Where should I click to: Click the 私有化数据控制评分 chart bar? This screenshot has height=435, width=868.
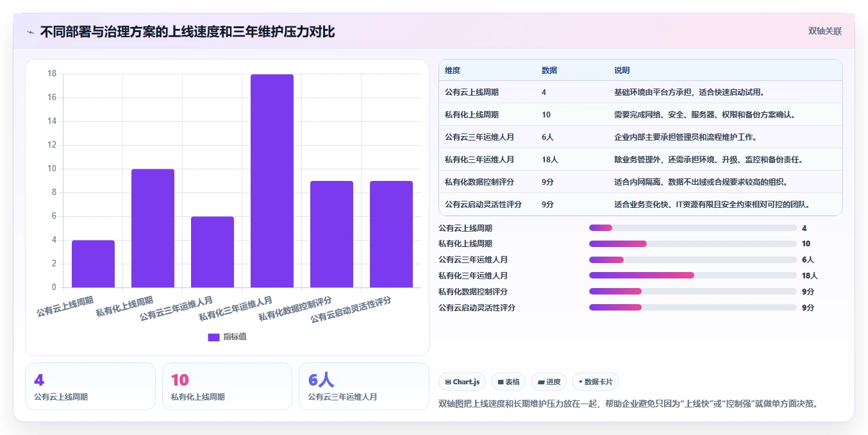[x=331, y=234]
